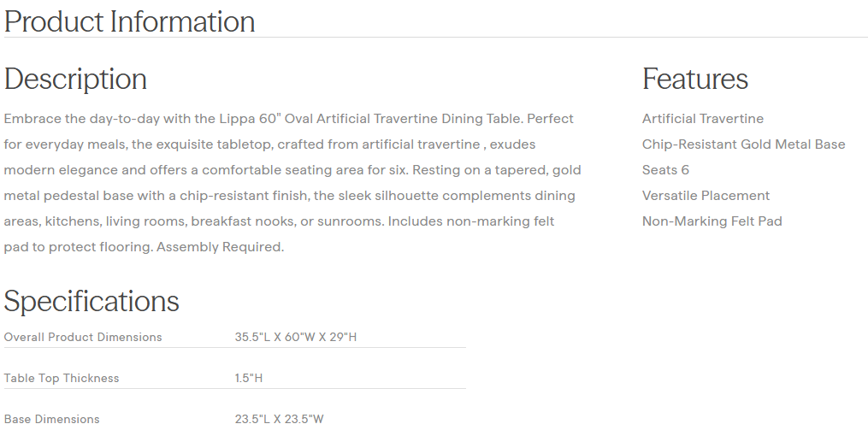
Task: Select the Versatile Placement feature
Action: pos(706,196)
